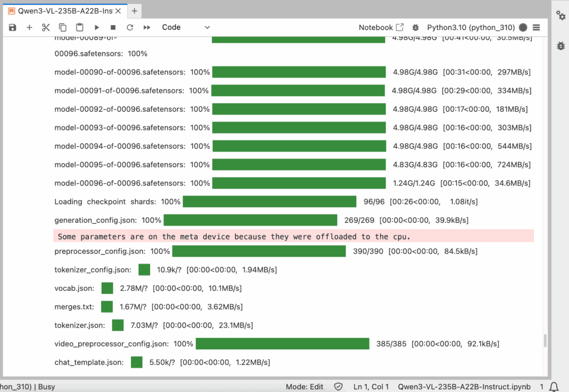Paste cell from clipboard
Viewport: 569px width, 392px height.
tap(79, 27)
